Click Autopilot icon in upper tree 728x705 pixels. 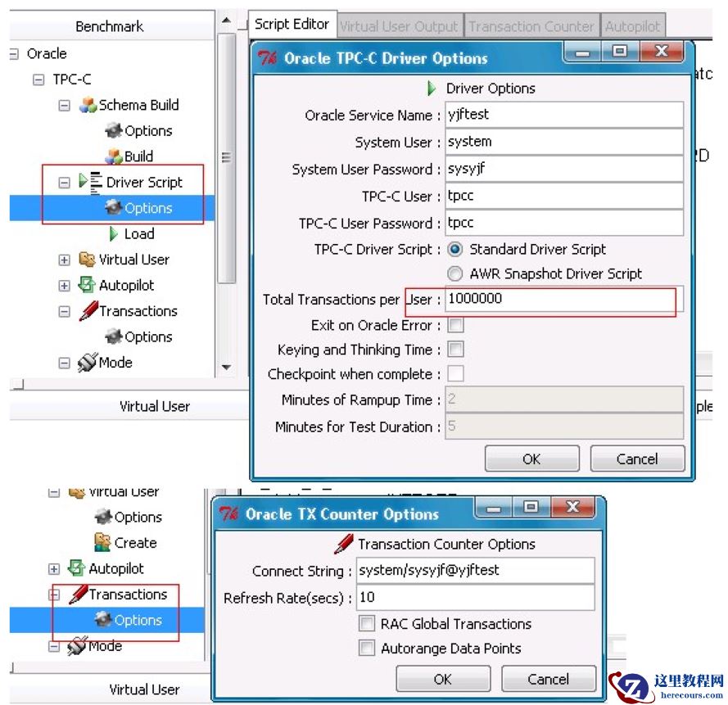pyautogui.click(x=87, y=284)
